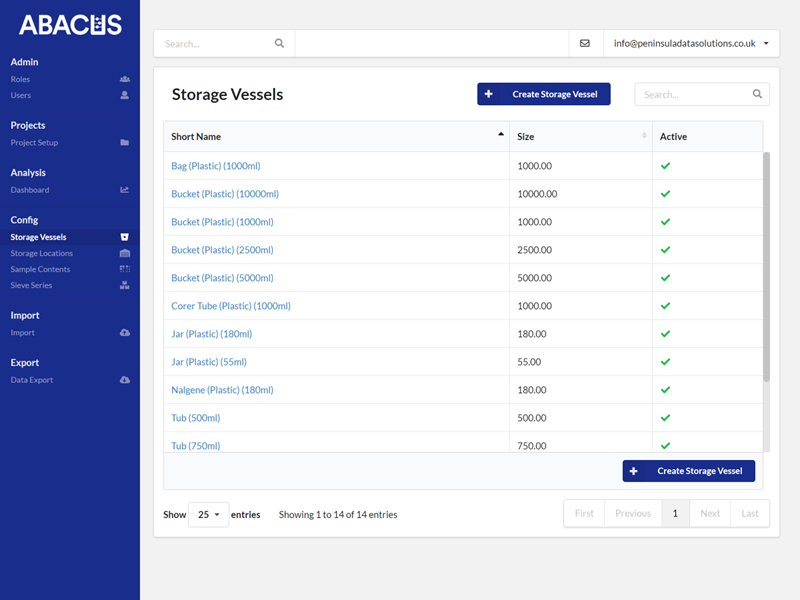Click the Sieve Series icon in sidebar
The width and height of the screenshot is (800, 600).
point(124,286)
